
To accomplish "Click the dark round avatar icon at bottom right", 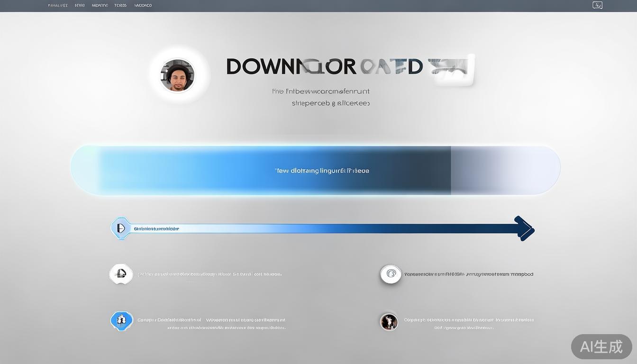I will [x=389, y=321].
